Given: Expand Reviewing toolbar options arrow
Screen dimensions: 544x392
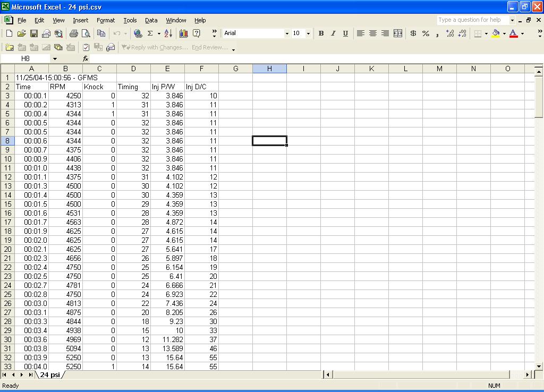Looking at the screenshot, I should point(234,49).
